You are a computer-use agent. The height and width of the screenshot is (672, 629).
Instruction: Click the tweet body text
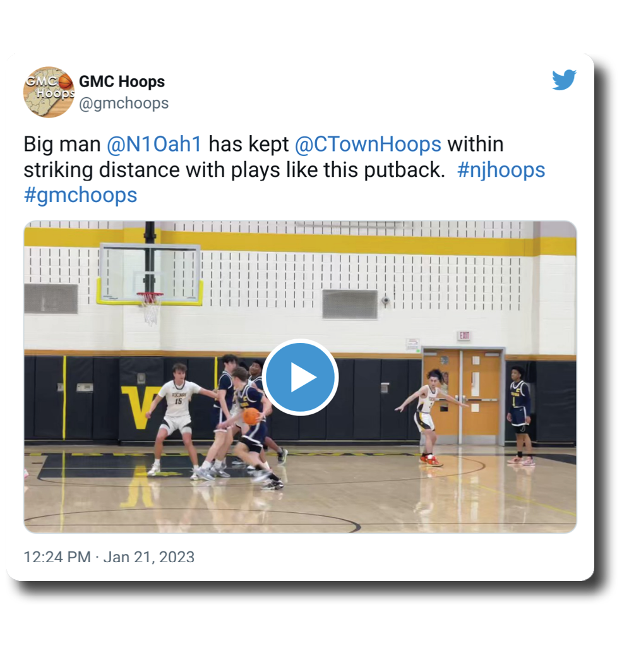[x=285, y=170]
